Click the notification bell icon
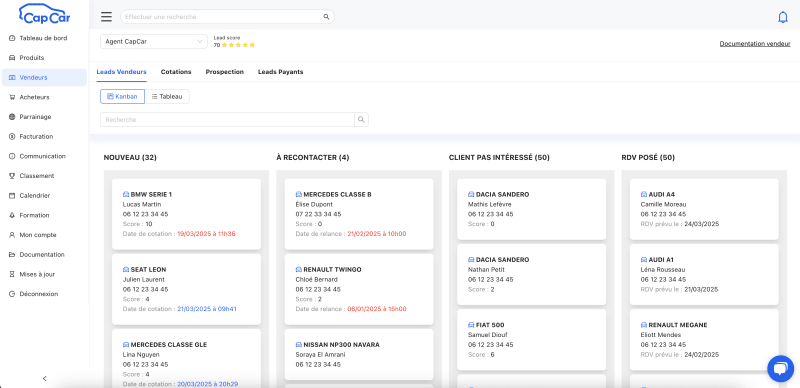 tap(783, 17)
